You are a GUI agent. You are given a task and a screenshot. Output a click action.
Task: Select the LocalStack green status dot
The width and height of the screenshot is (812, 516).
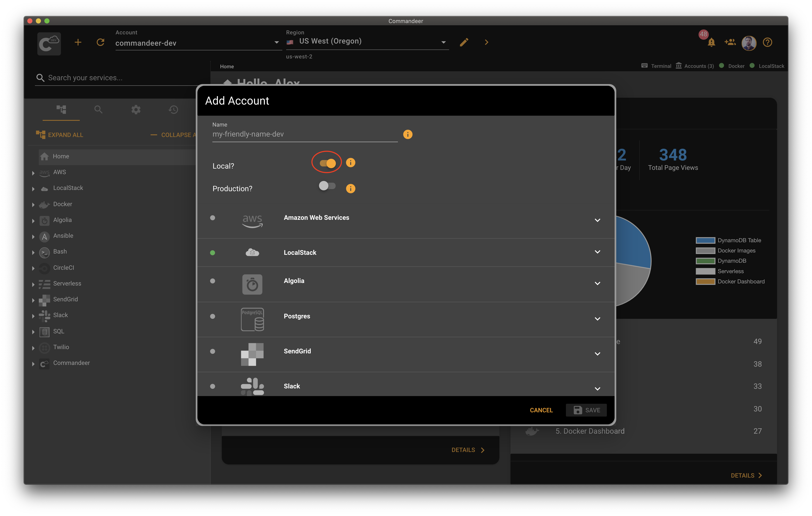pos(212,253)
